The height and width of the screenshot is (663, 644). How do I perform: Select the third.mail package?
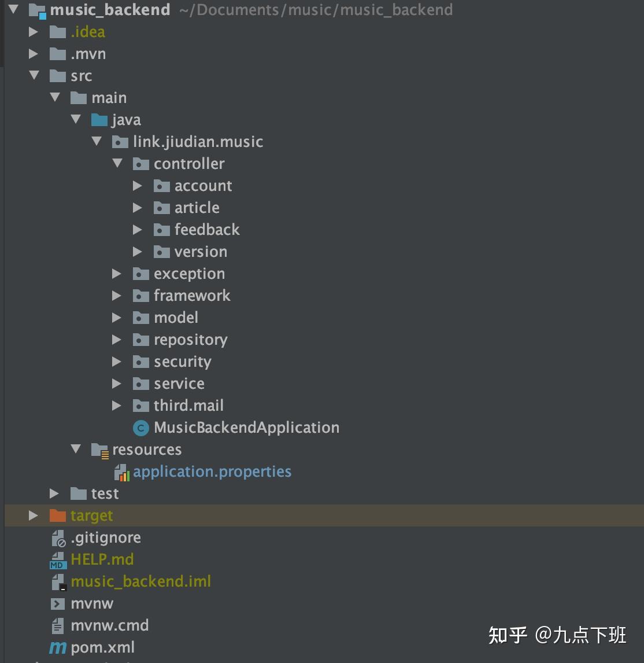pyautogui.click(x=188, y=405)
